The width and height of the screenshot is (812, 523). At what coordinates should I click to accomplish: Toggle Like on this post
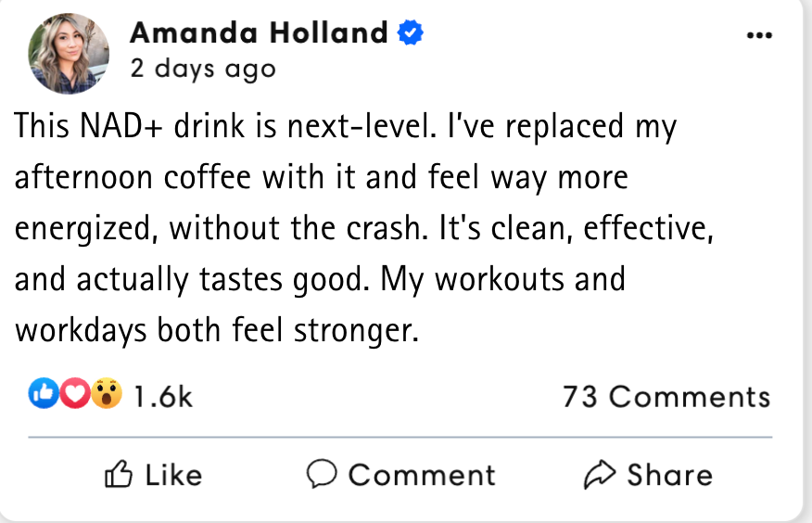[x=154, y=475]
